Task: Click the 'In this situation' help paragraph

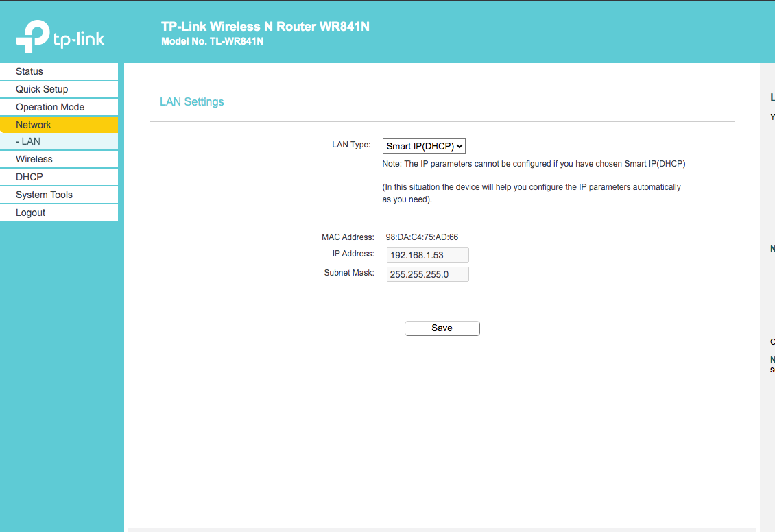Action: pos(532,193)
